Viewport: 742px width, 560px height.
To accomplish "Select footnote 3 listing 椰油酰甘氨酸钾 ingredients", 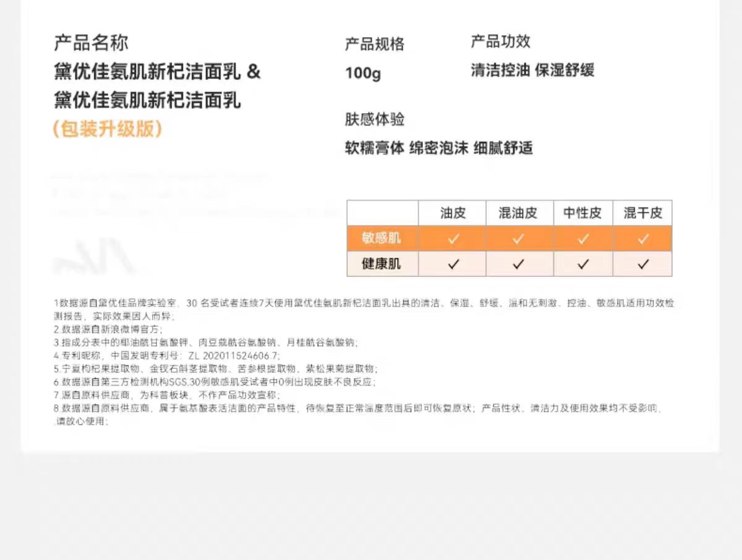I will [205, 342].
